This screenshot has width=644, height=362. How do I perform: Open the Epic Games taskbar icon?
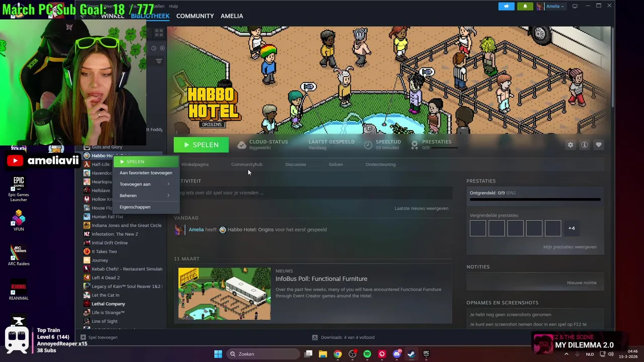(426, 354)
